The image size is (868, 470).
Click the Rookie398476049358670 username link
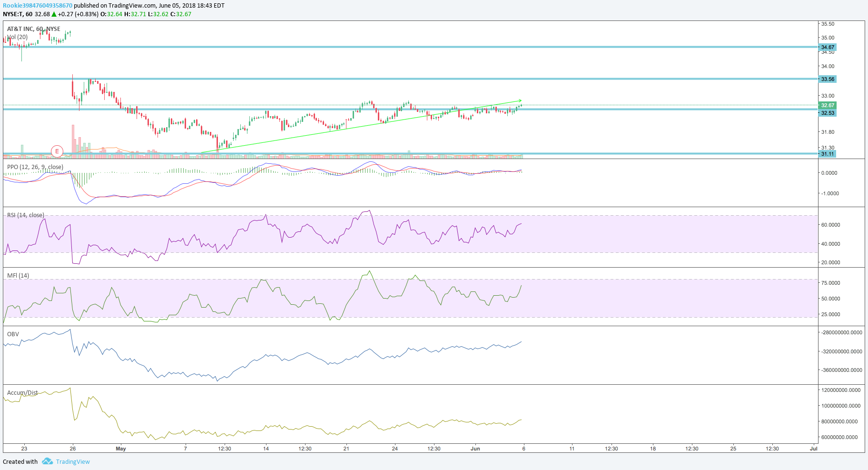[x=38, y=6]
